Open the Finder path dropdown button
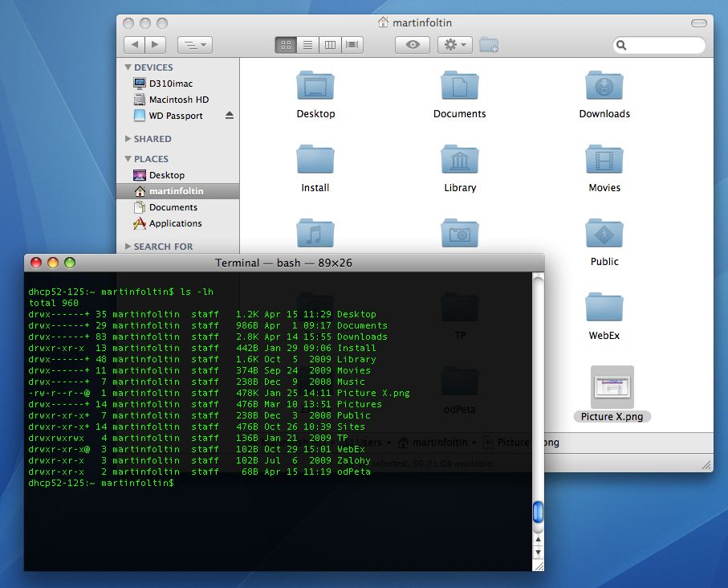The width and height of the screenshot is (728, 588). click(x=195, y=45)
